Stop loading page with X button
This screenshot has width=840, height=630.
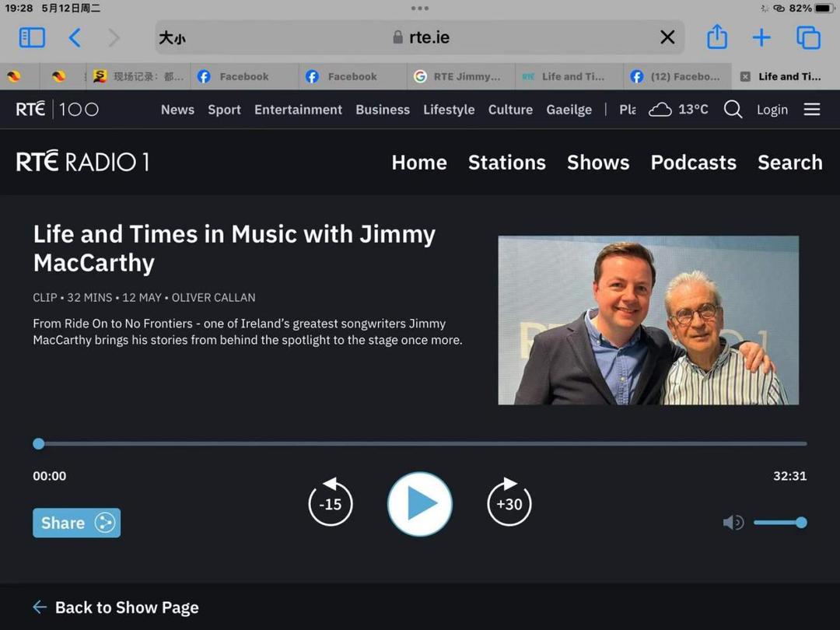pos(667,37)
